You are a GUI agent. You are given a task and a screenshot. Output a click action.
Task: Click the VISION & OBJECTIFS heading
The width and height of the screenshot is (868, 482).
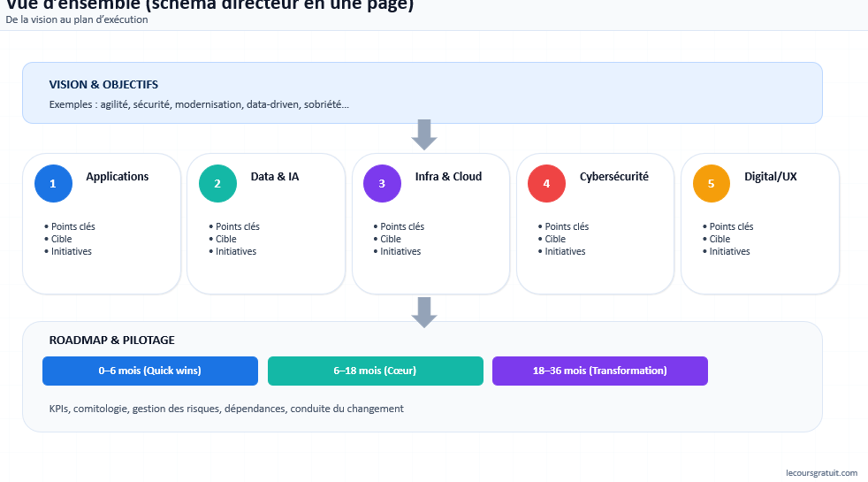coord(103,85)
